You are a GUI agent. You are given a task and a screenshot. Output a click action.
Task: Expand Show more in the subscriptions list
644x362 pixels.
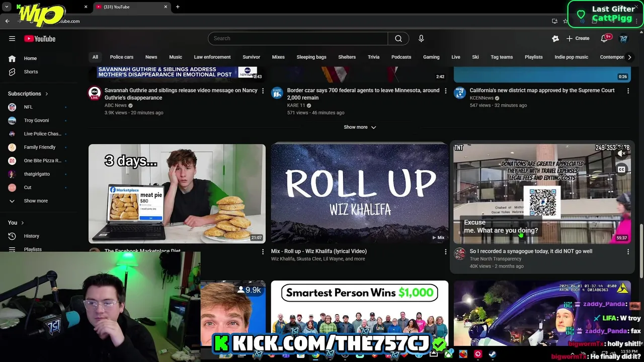36,201
